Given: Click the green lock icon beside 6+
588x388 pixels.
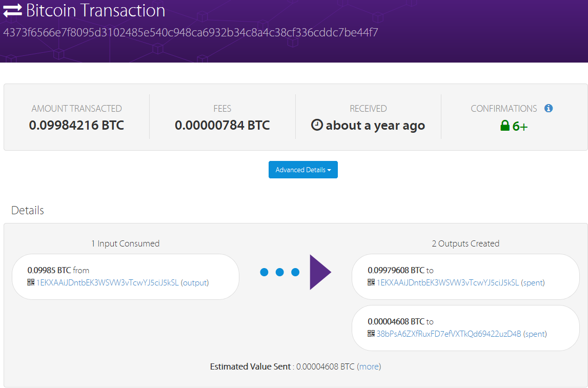Looking at the screenshot, I should [505, 126].
